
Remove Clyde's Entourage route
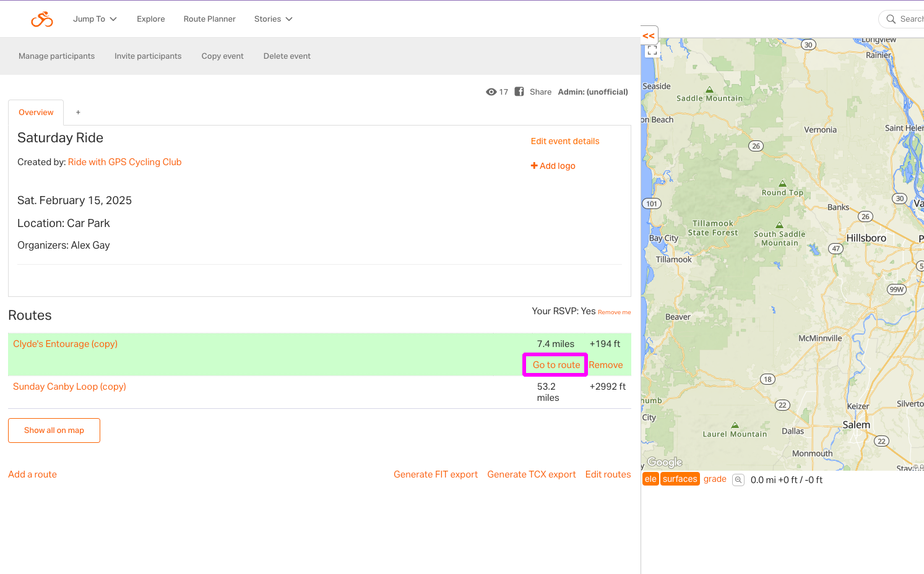click(x=606, y=365)
